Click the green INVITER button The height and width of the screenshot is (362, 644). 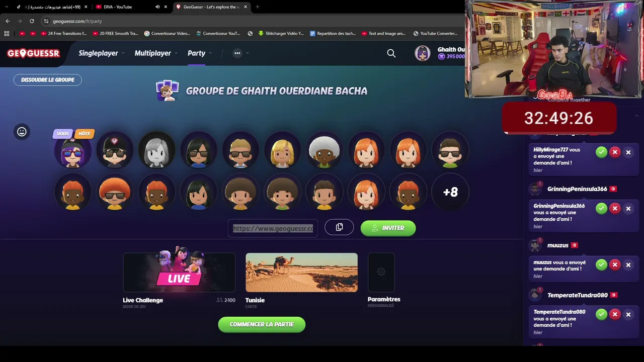[x=388, y=228]
